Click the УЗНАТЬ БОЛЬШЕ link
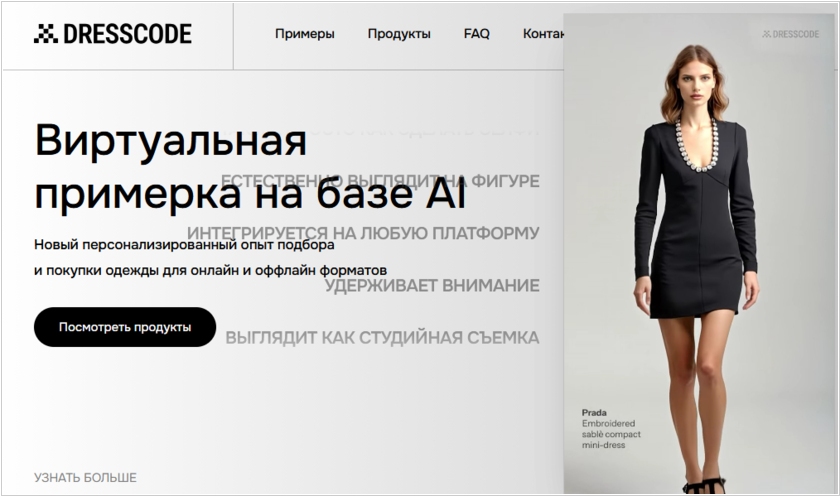The image size is (840, 496). tap(85, 478)
